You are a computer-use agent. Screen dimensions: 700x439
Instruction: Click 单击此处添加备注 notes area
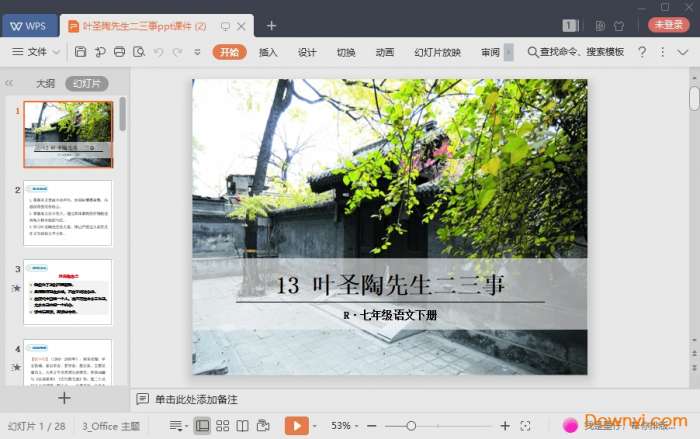click(196, 399)
